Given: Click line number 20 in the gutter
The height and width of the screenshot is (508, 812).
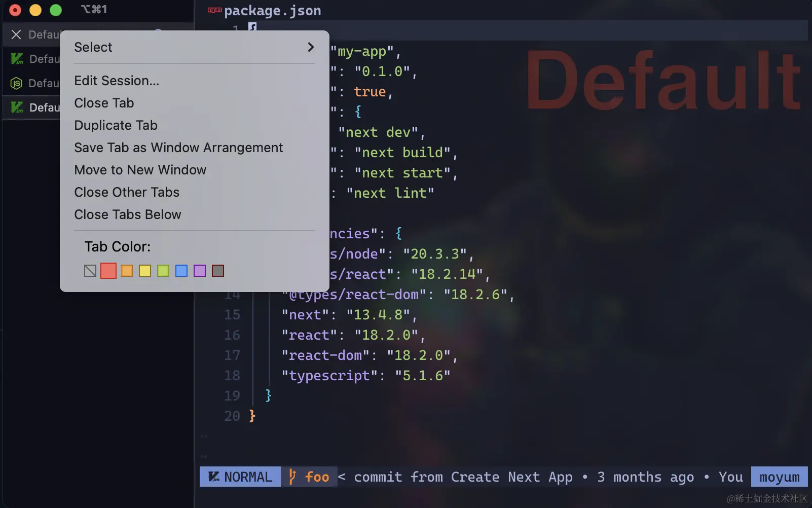Looking at the screenshot, I should (232, 416).
